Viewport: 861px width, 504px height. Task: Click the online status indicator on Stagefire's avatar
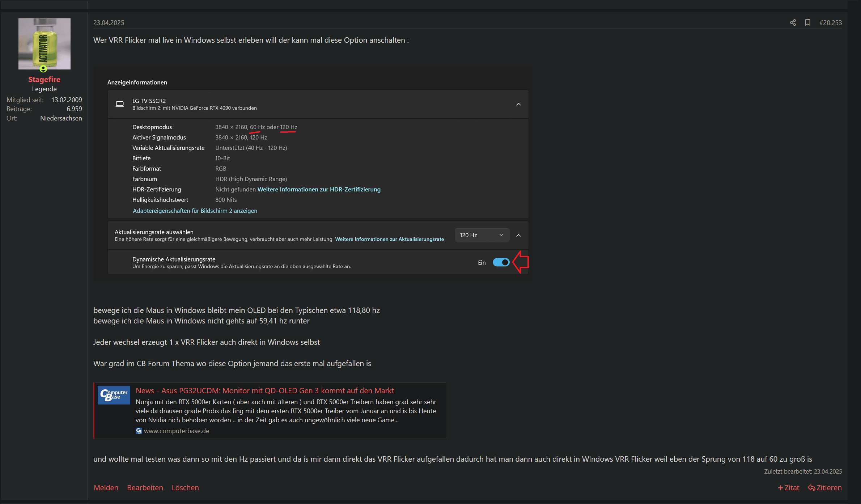point(44,69)
